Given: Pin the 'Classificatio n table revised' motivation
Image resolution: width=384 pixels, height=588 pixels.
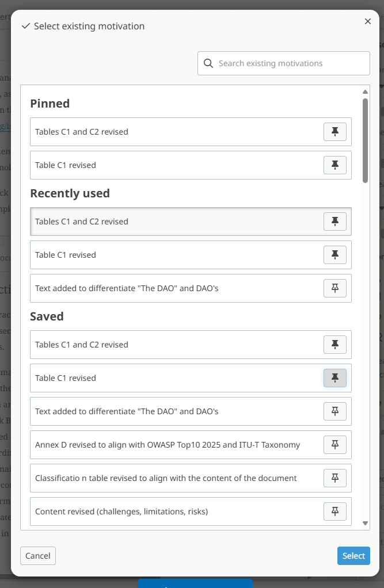Looking at the screenshot, I should point(334,478).
